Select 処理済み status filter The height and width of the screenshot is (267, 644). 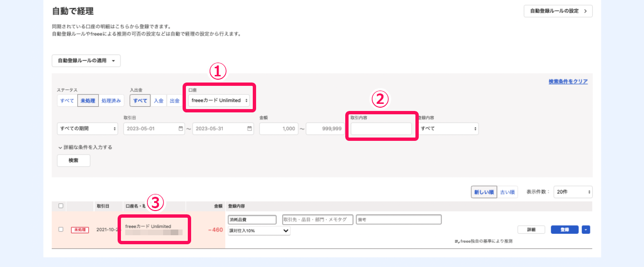point(111,101)
